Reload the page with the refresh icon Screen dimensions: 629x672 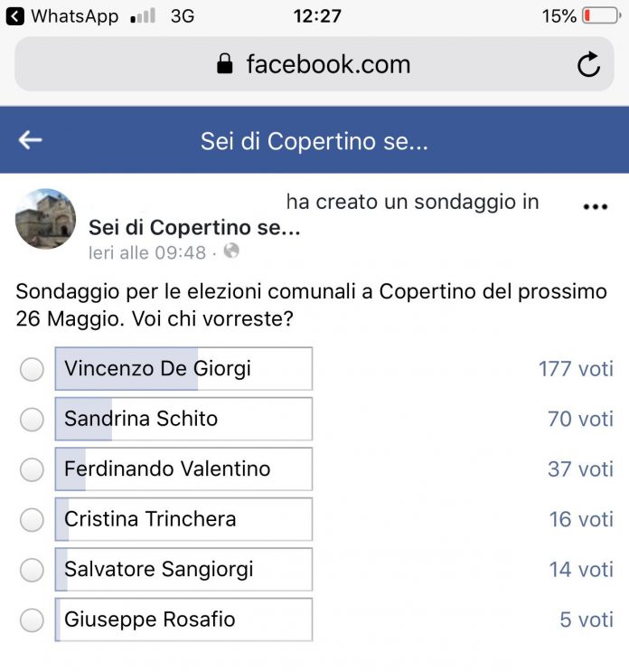coord(588,65)
